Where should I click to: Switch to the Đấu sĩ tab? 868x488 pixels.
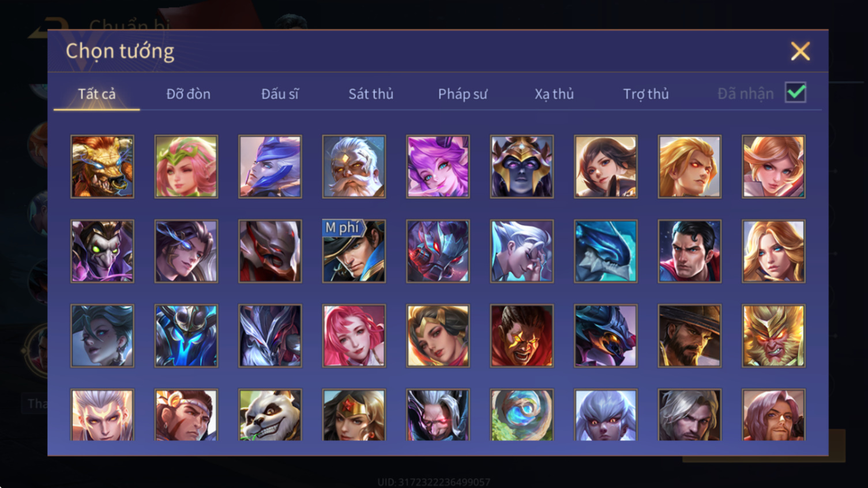[x=280, y=93]
